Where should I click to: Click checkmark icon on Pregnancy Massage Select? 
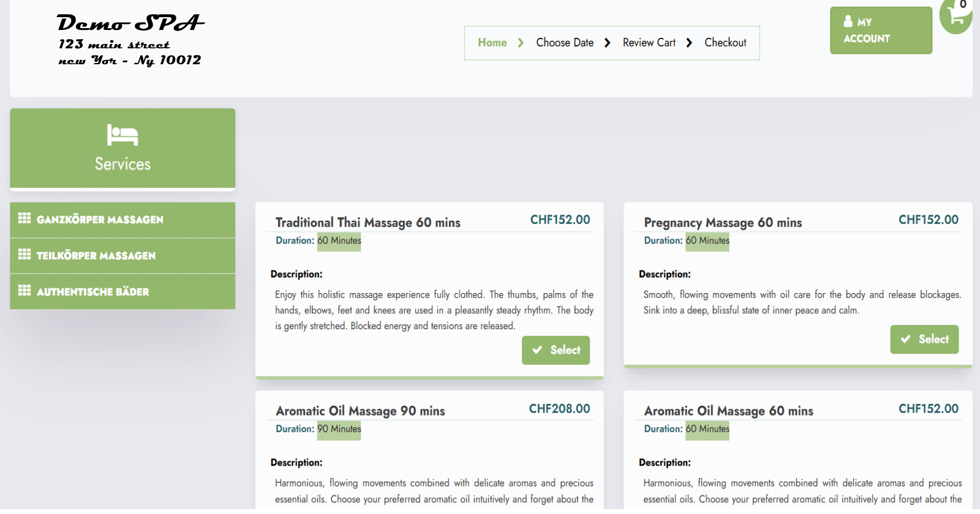point(905,339)
